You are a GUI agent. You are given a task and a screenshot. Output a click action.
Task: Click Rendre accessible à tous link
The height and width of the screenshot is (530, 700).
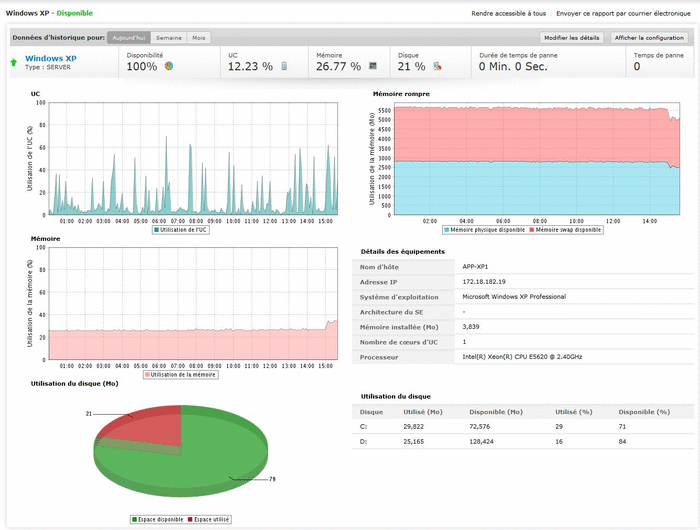508,13
